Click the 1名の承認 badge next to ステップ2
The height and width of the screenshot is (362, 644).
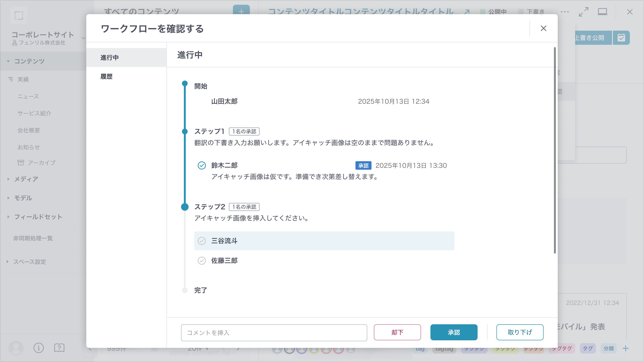(x=244, y=207)
